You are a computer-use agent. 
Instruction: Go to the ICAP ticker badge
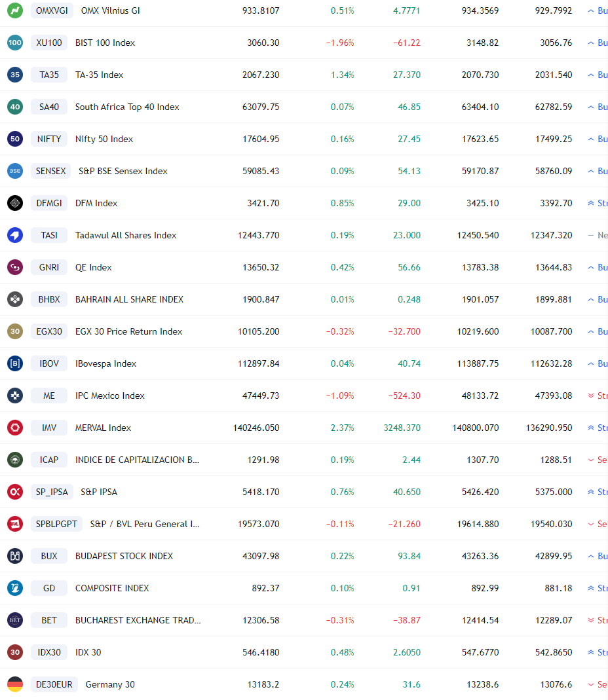(x=49, y=460)
